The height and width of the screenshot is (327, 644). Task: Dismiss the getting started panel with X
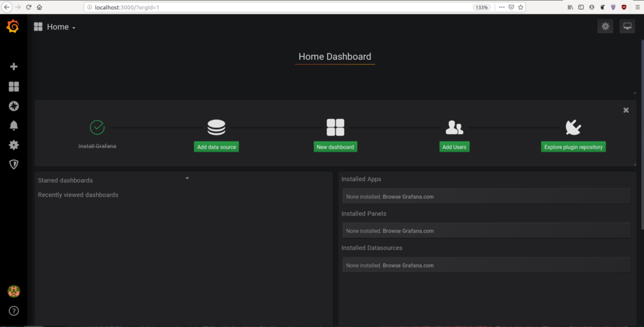[x=626, y=110]
